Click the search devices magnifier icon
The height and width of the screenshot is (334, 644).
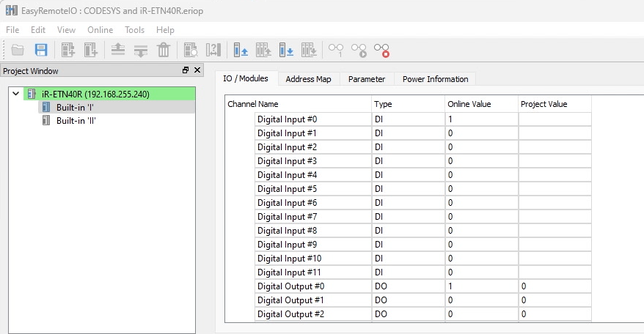coord(191,50)
